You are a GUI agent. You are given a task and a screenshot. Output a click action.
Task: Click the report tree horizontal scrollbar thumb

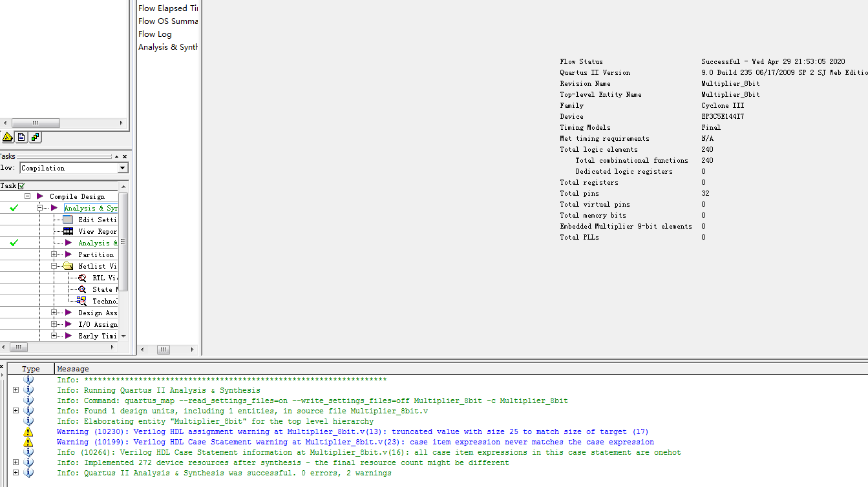164,349
